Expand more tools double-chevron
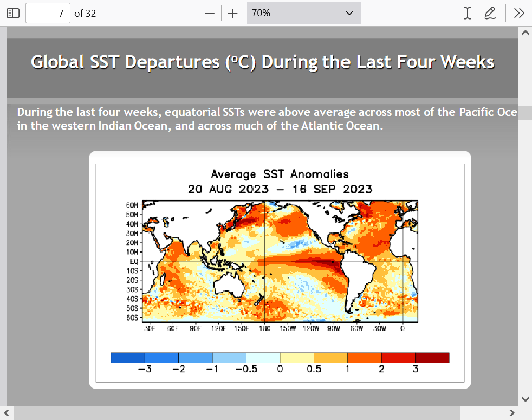This screenshot has height=420, width=532. click(519, 13)
